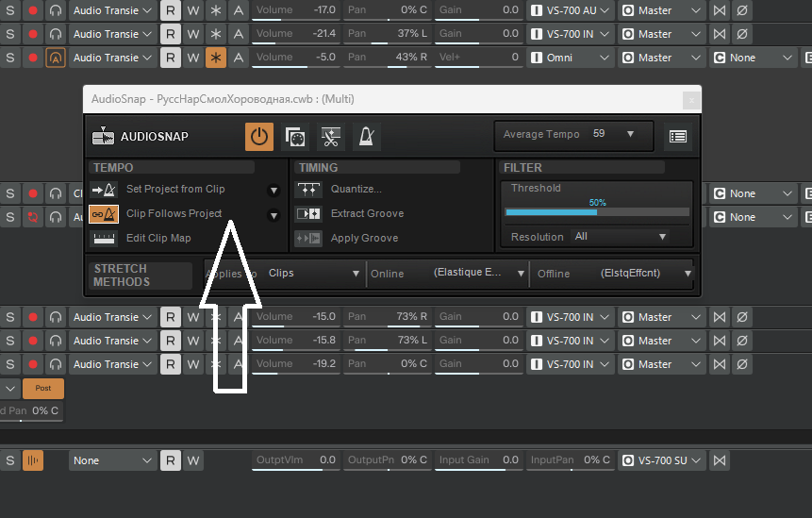Click the orange automation asterisk on third track
812x518 pixels.
click(x=216, y=58)
